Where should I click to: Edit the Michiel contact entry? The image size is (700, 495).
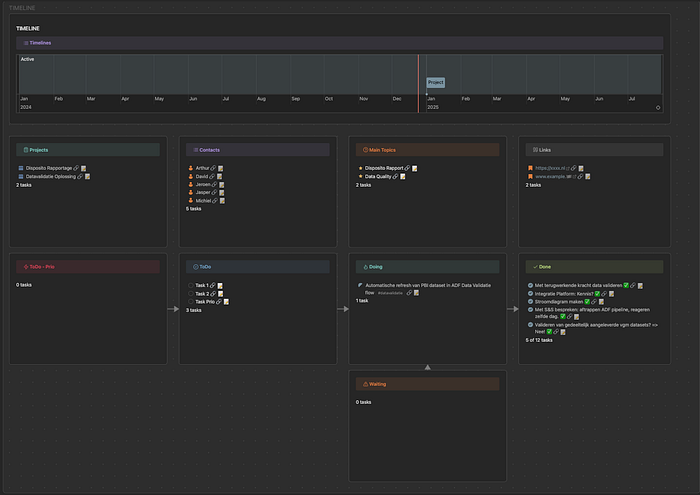coord(222,201)
